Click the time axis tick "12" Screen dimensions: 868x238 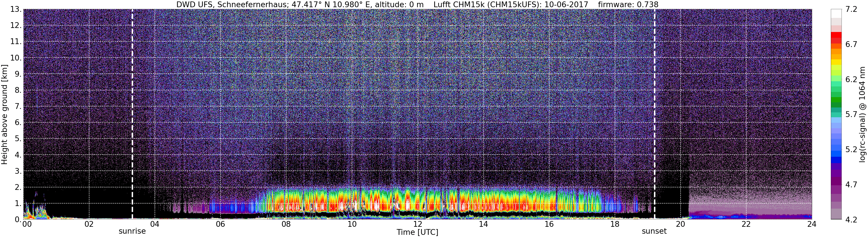tap(417, 224)
